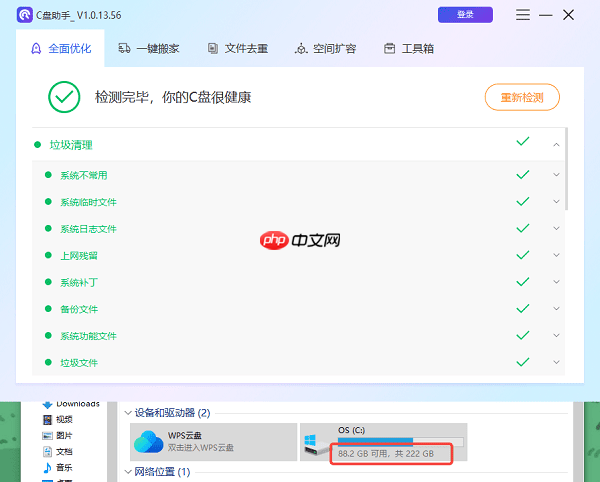Click the green checkmark on 系统功能文件 row

(523, 335)
